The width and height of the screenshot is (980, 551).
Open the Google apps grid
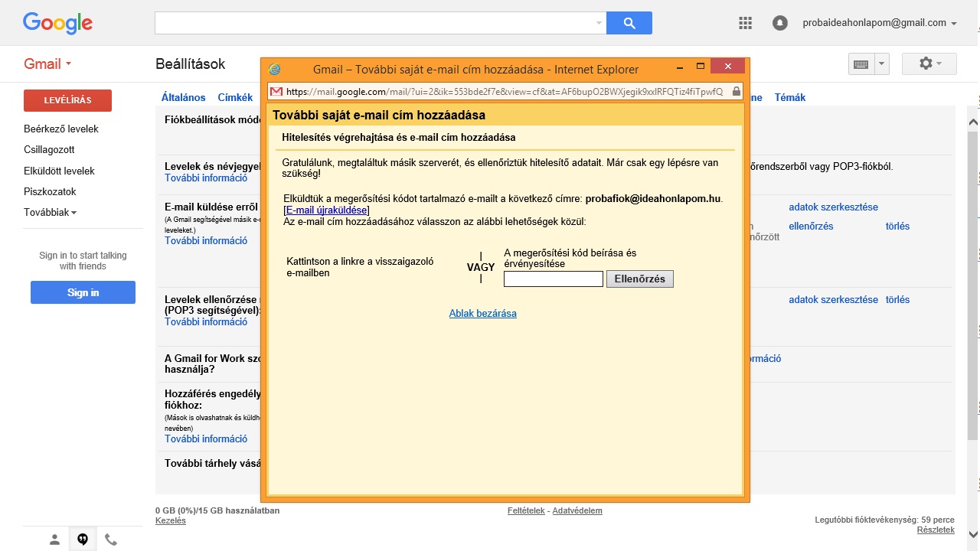pos(745,23)
